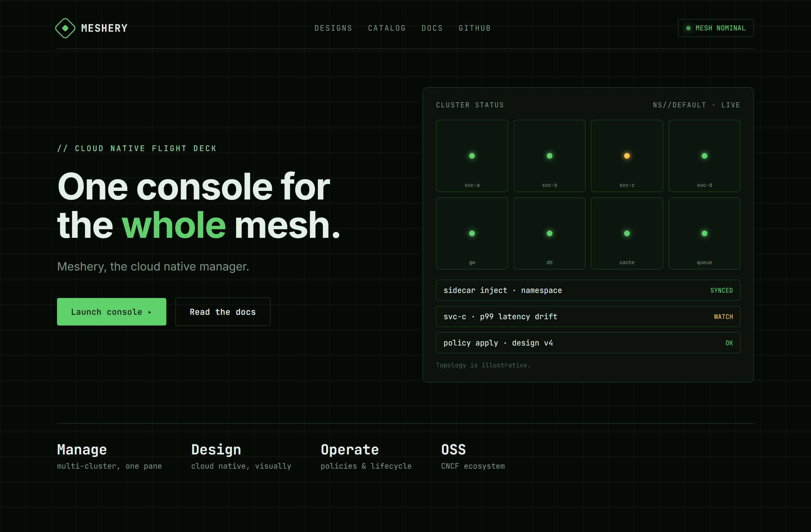Select the db service tile
This screenshot has width=811, height=532.
(549, 233)
